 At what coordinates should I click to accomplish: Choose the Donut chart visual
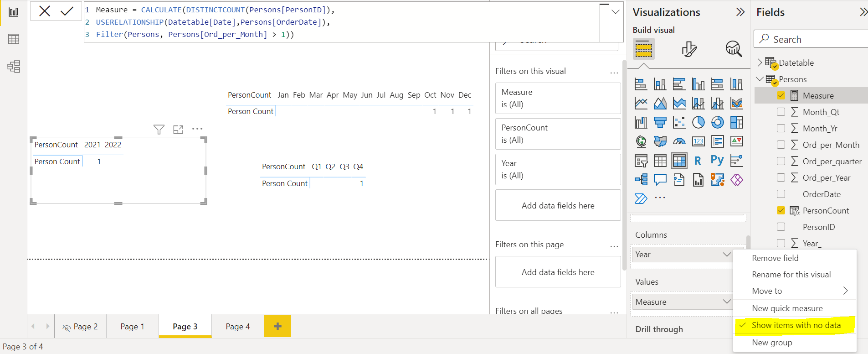717,122
